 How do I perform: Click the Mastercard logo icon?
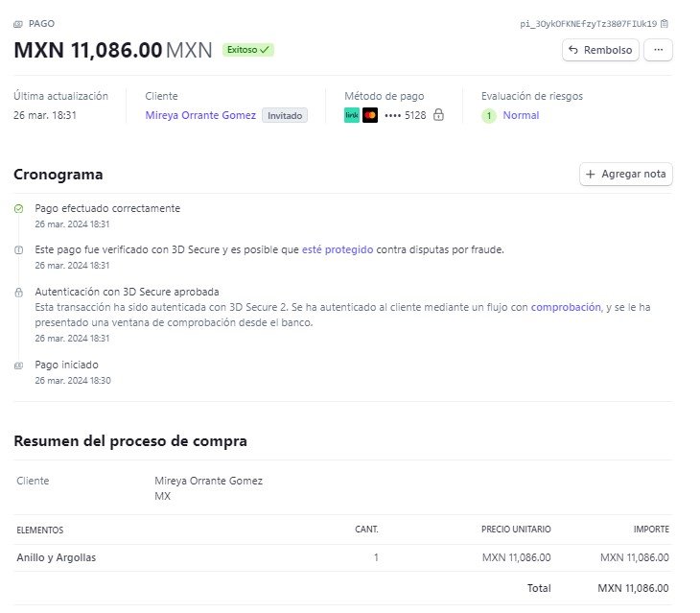370,115
